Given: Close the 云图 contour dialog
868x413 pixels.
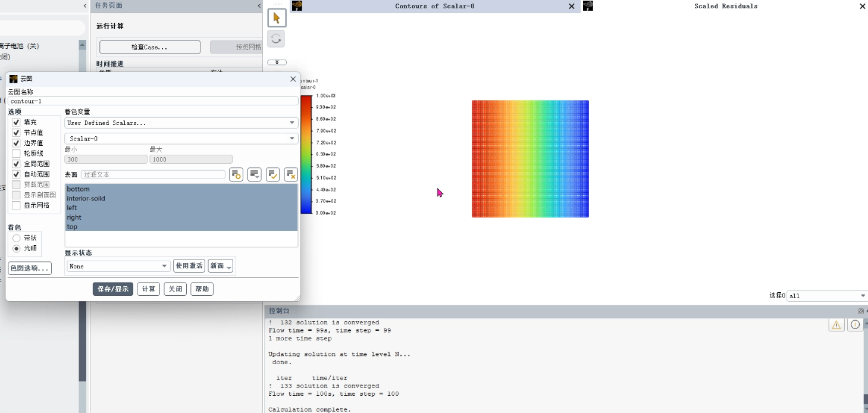Looking at the screenshot, I should click(293, 79).
